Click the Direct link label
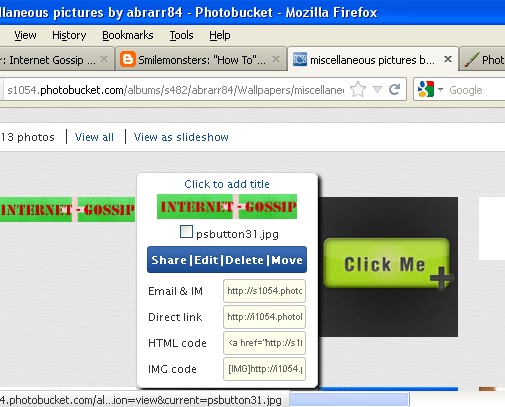The width and height of the screenshot is (505, 407). click(x=175, y=317)
